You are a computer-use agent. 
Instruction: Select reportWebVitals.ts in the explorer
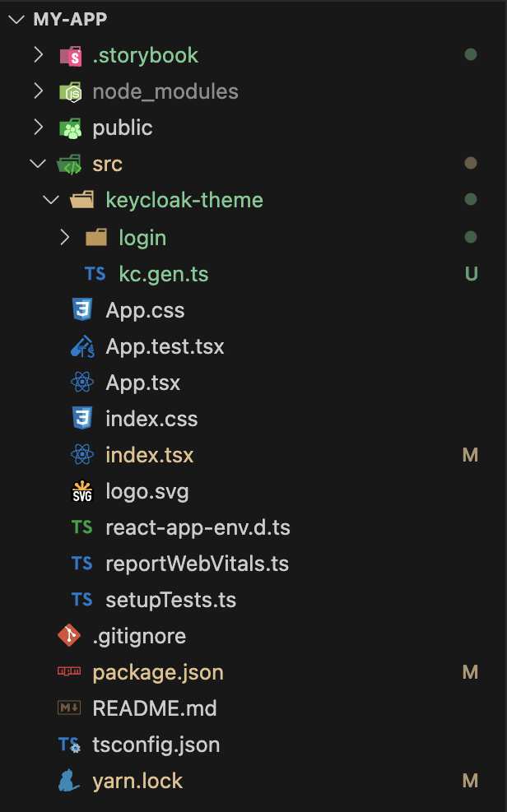197,564
